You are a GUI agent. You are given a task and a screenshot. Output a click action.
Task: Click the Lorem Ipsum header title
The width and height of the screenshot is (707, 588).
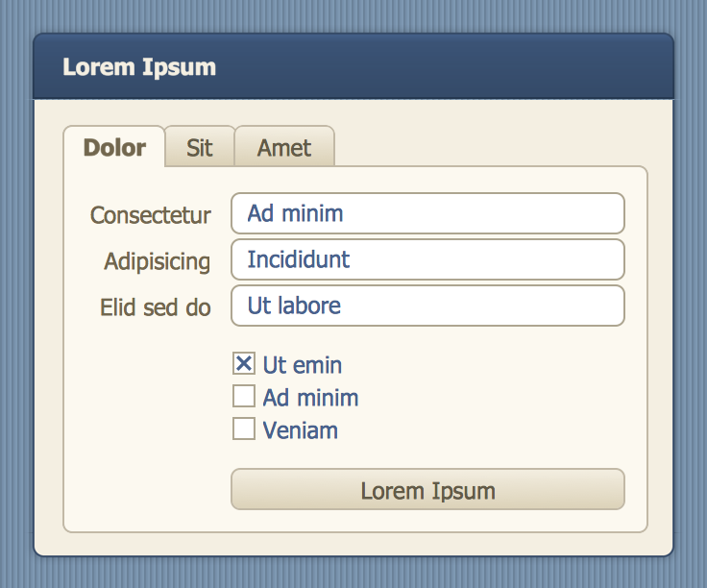click(x=139, y=67)
